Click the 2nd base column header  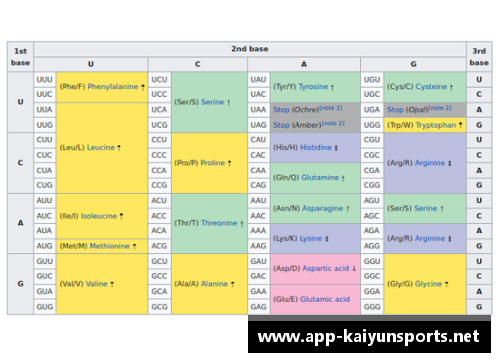pos(250,49)
